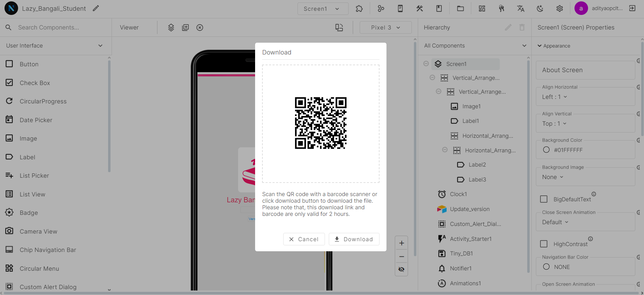Toggle hidden components visibility eye icon
644x295 pixels.
pyautogui.click(x=401, y=269)
